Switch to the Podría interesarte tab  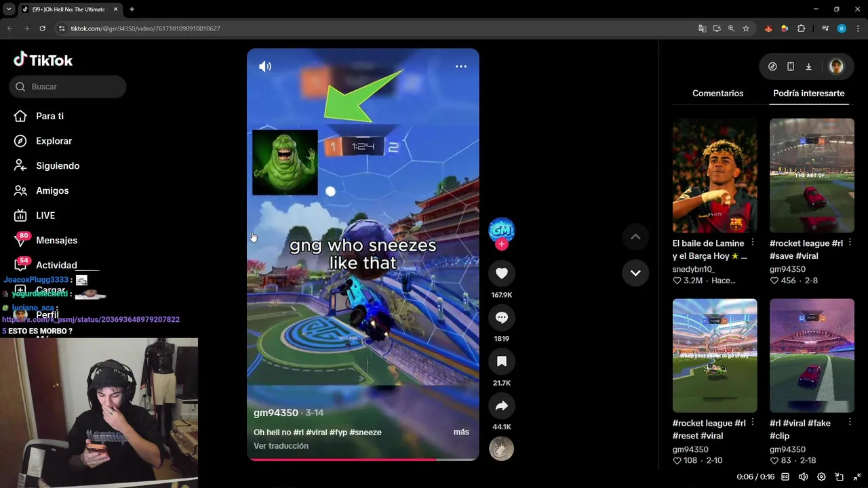808,94
